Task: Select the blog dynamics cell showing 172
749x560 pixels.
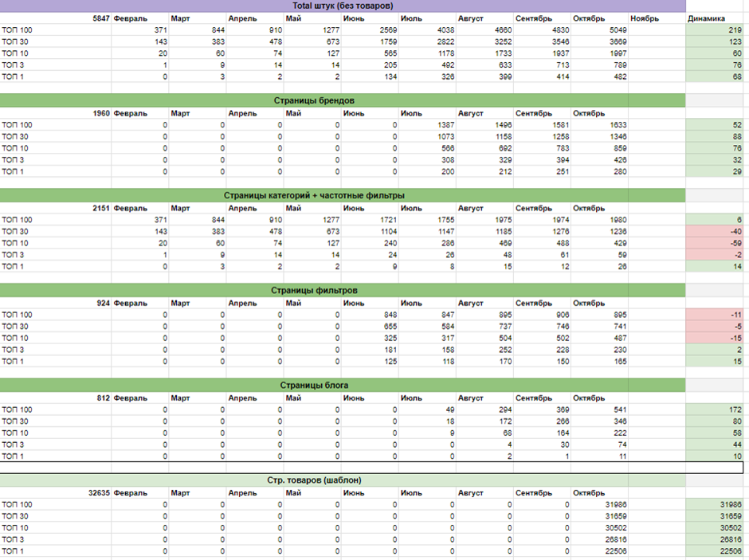Action: (x=717, y=409)
